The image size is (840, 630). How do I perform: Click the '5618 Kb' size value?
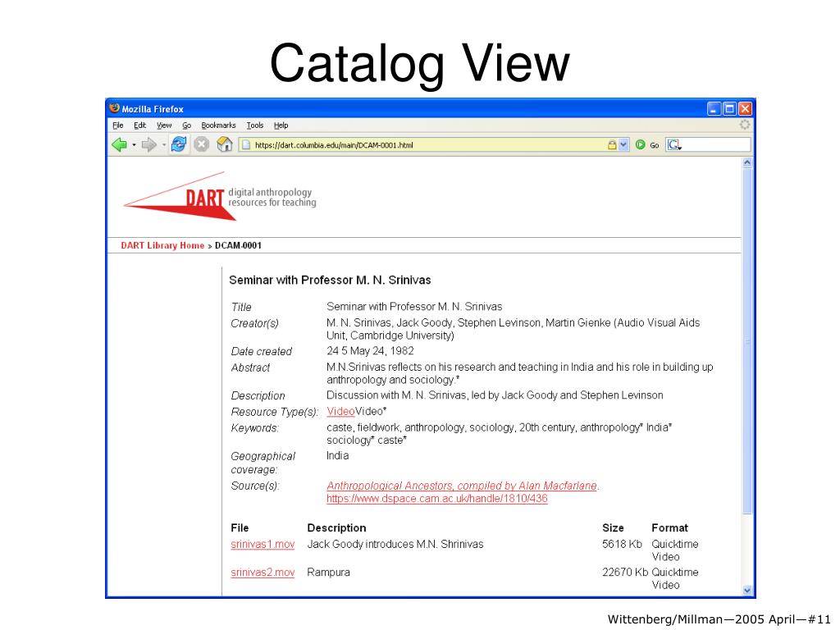pos(622,545)
